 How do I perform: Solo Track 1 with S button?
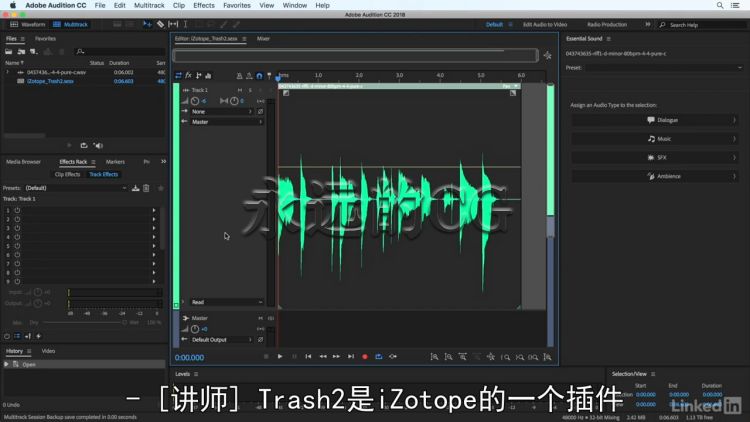[250, 90]
